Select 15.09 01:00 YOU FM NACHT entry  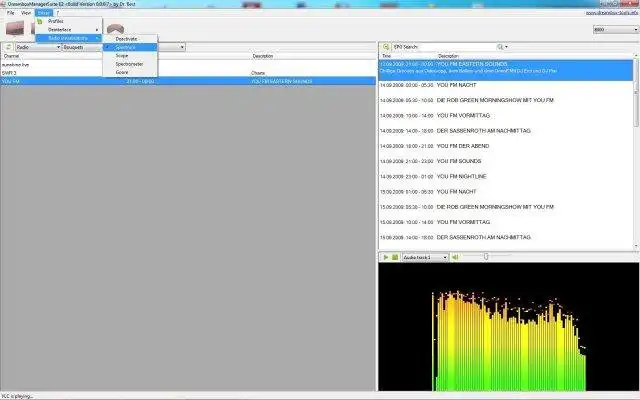coord(506,191)
